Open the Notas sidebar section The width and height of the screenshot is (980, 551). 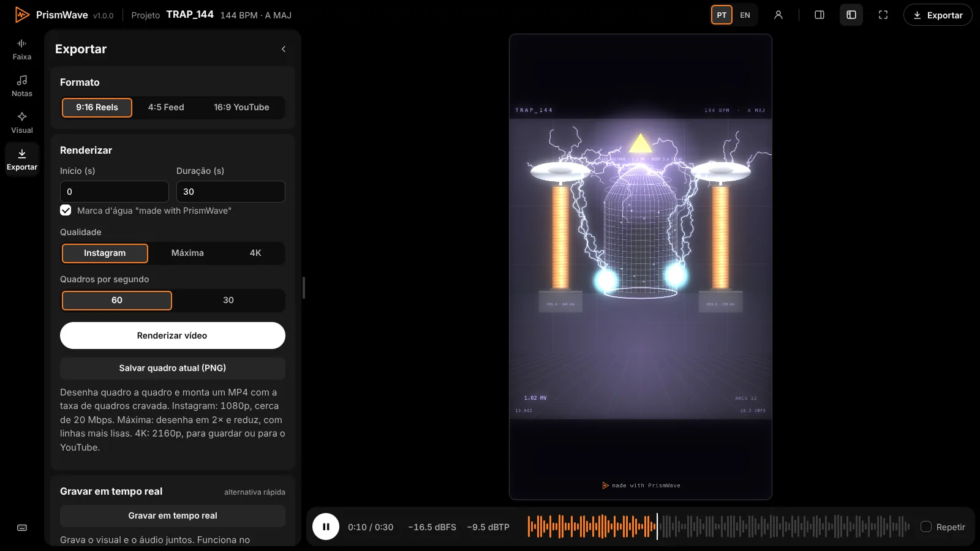pyautogui.click(x=22, y=86)
